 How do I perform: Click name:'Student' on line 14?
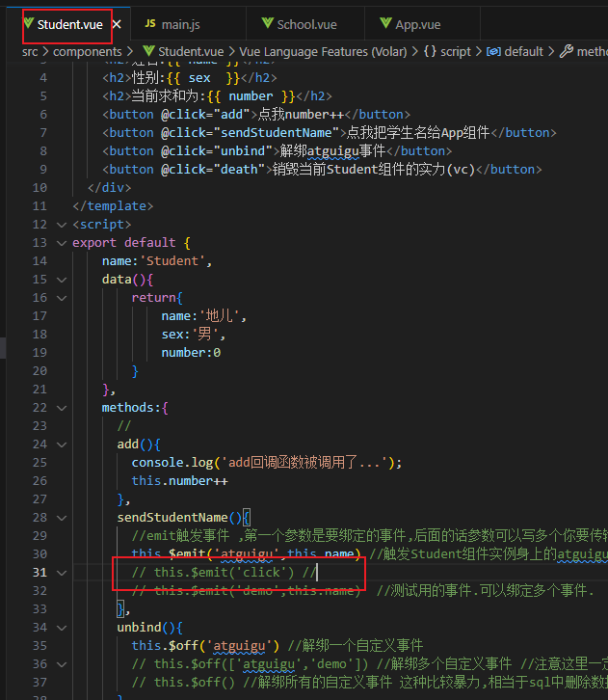click(x=157, y=260)
